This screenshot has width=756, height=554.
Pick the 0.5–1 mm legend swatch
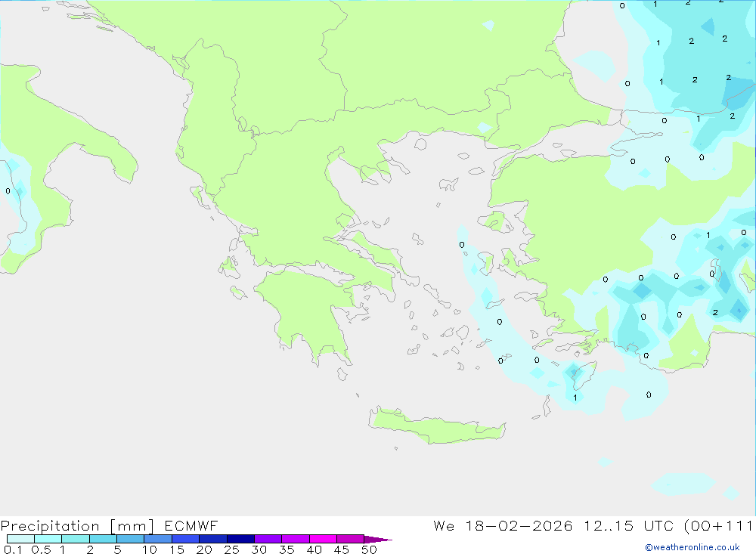click(48, 539)
